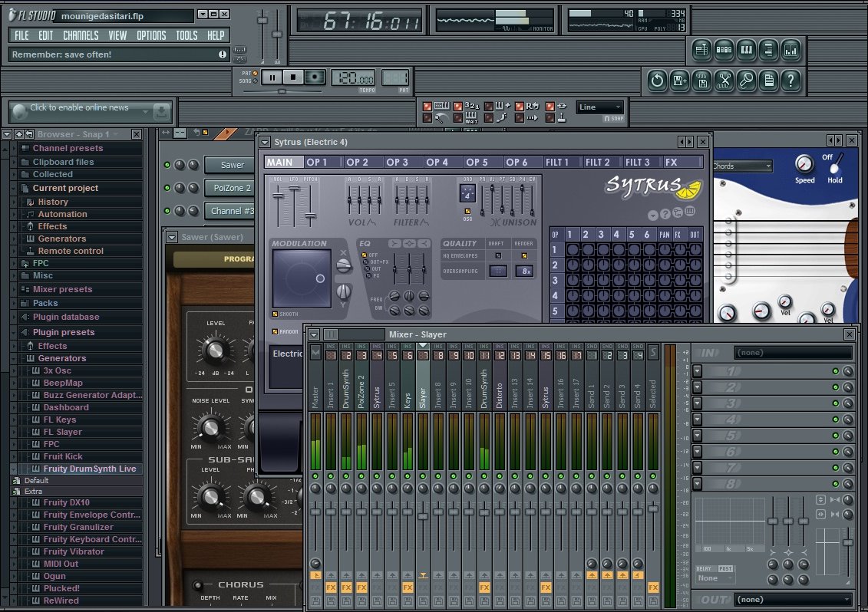Open the Snap dropdown showing Line
The height and width of the screenshot is (612, 868).
pos(600,107)
